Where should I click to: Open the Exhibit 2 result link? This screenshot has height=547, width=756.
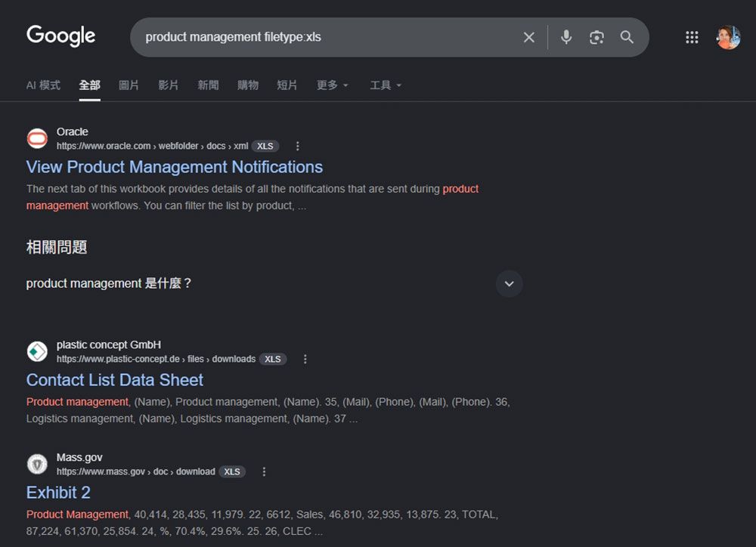click(58, 493)
